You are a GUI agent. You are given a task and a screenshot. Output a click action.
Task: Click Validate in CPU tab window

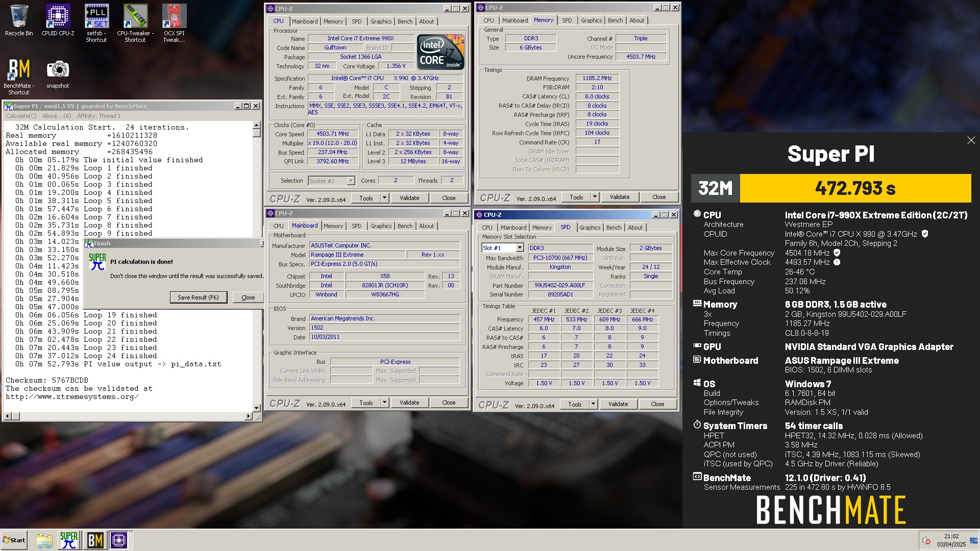409,198
